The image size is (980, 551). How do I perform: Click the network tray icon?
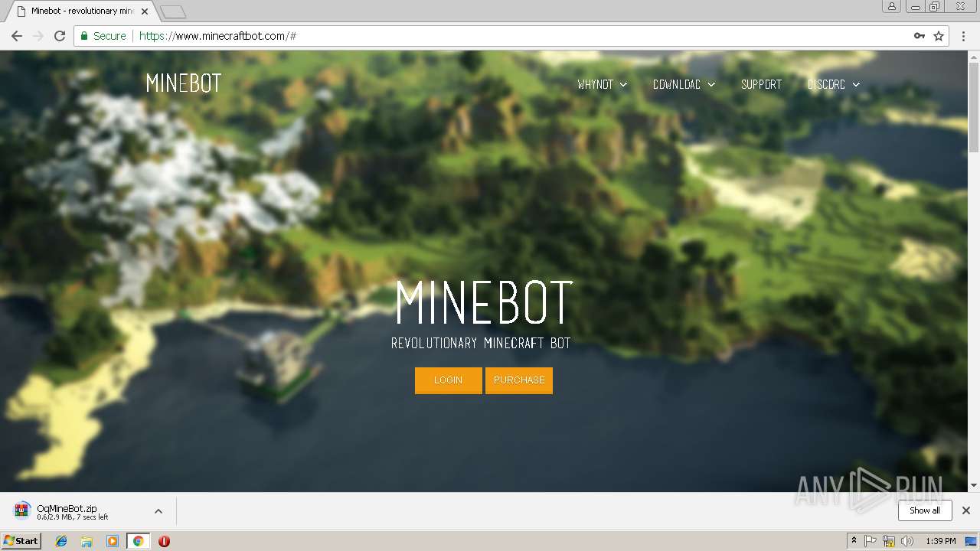pyautogui.click(x=889, y=541)
